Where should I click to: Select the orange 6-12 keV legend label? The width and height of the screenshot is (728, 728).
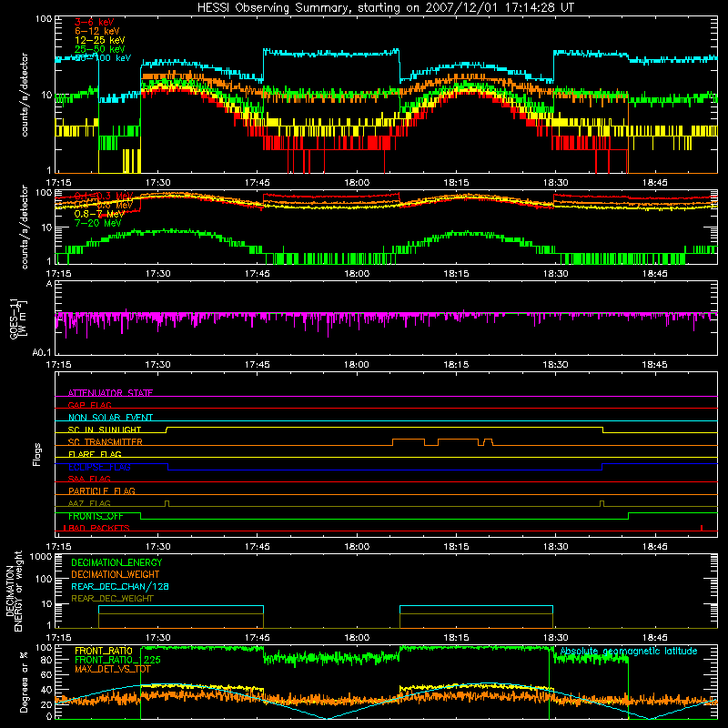97,31
